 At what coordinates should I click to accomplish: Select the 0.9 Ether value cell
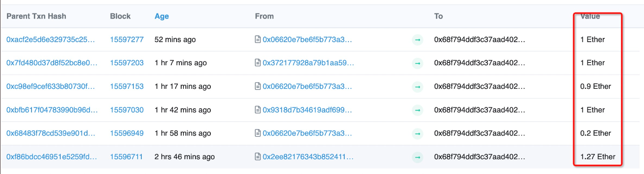point(596,87)
